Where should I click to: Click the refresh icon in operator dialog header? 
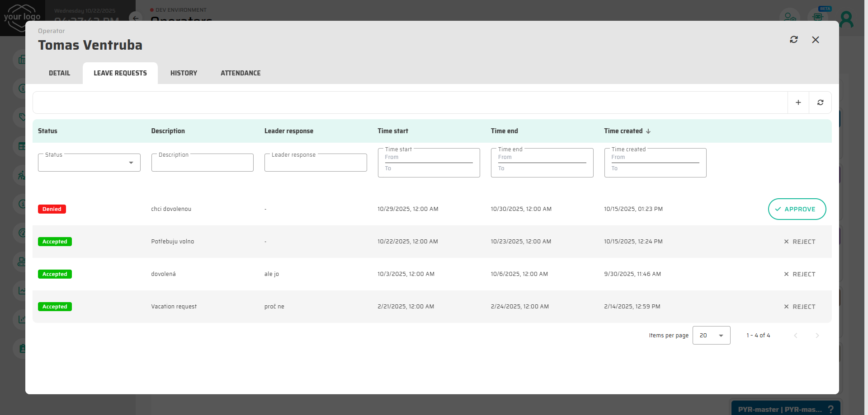(x=793, y=40)
